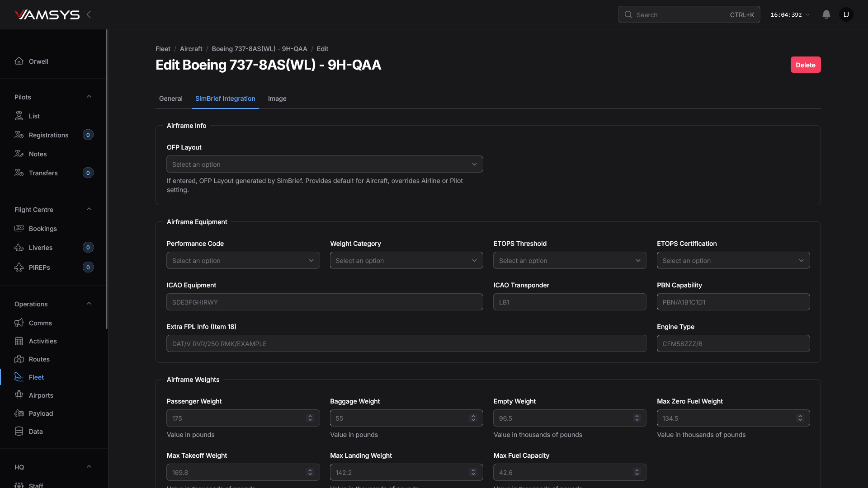Open Liveries via its sidebar icon
Screen dimensions: 868x488
tap(19, 248)
